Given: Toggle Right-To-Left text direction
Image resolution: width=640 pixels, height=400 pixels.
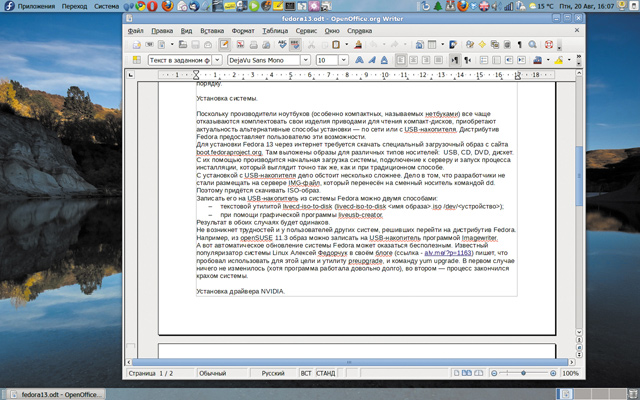Looking at the screenshot, I should tap(467, 60).
